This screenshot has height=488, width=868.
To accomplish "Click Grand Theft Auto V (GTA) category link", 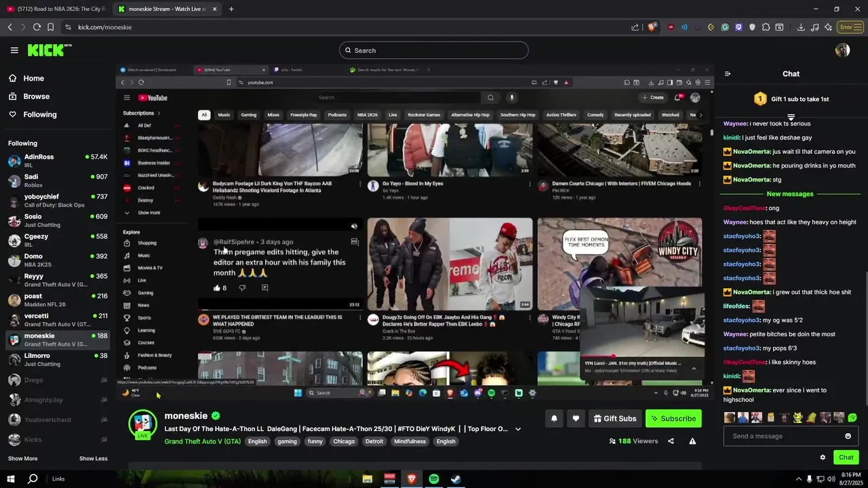I will point(202,441).
